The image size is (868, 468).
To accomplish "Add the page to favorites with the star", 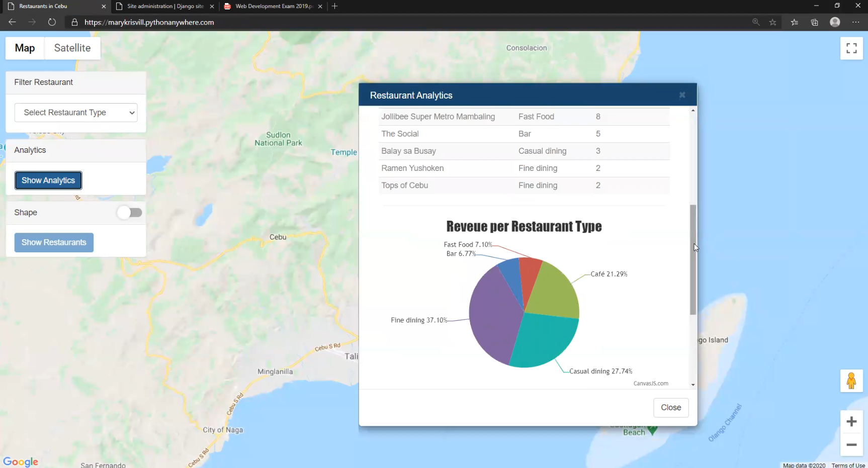I will tap(773, 22).
